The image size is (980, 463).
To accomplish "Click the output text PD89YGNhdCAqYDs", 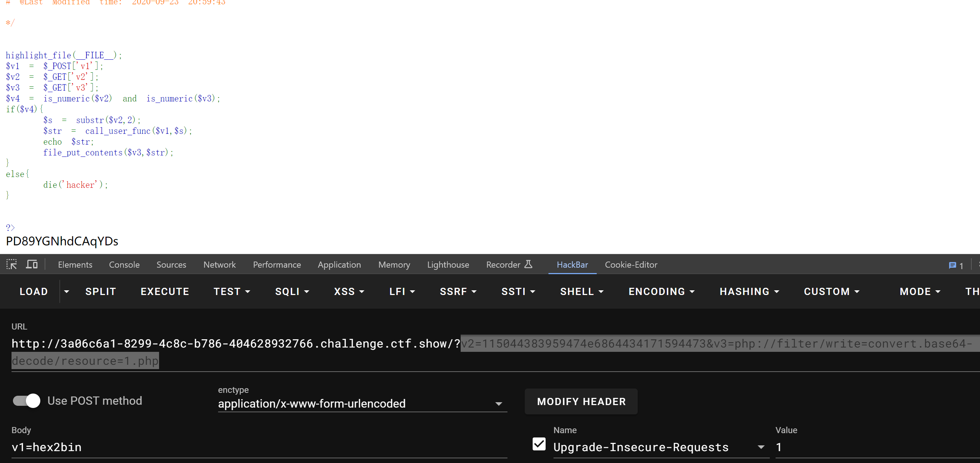I will click(x=62, y=241).
